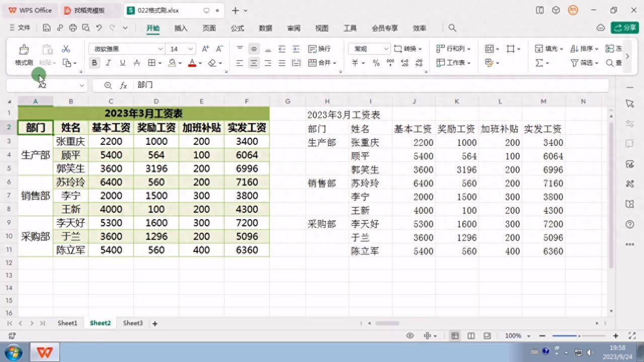Toggle middle vertical alignment
The height and width of the screenshot is (362, 644).
pos(254,49)
